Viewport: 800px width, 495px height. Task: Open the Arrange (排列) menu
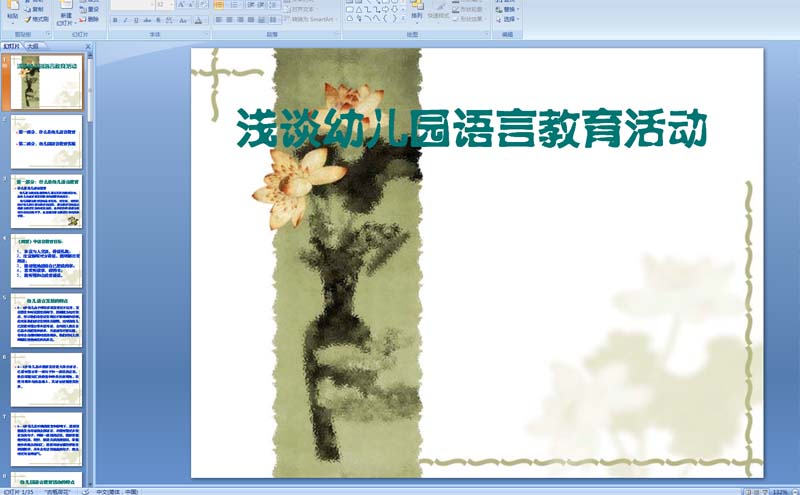416,11
